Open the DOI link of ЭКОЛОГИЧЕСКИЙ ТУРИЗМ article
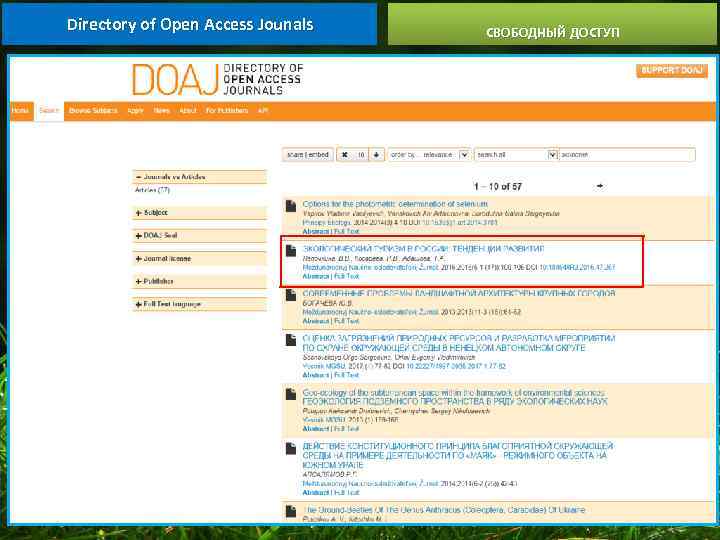This screenshot has height=540, width=720. pos(577,267)
